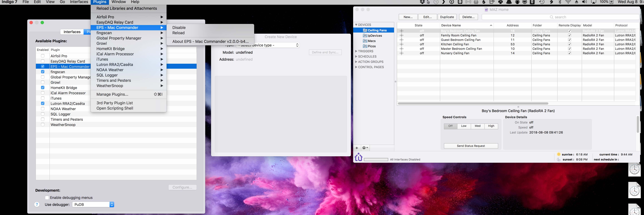Select the Ceiling Fans folder icon
The height and width of the screenshot is (215, 644).
(365, 30)
